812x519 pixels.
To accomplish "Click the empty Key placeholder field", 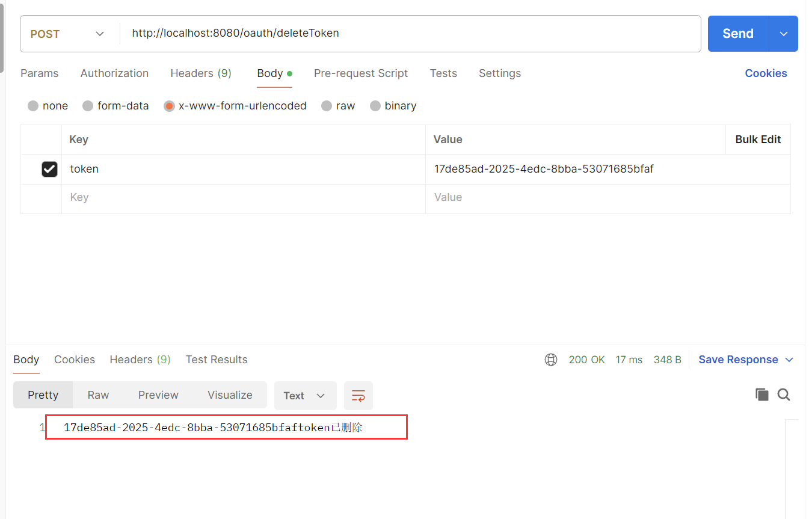I will [244, 198].
